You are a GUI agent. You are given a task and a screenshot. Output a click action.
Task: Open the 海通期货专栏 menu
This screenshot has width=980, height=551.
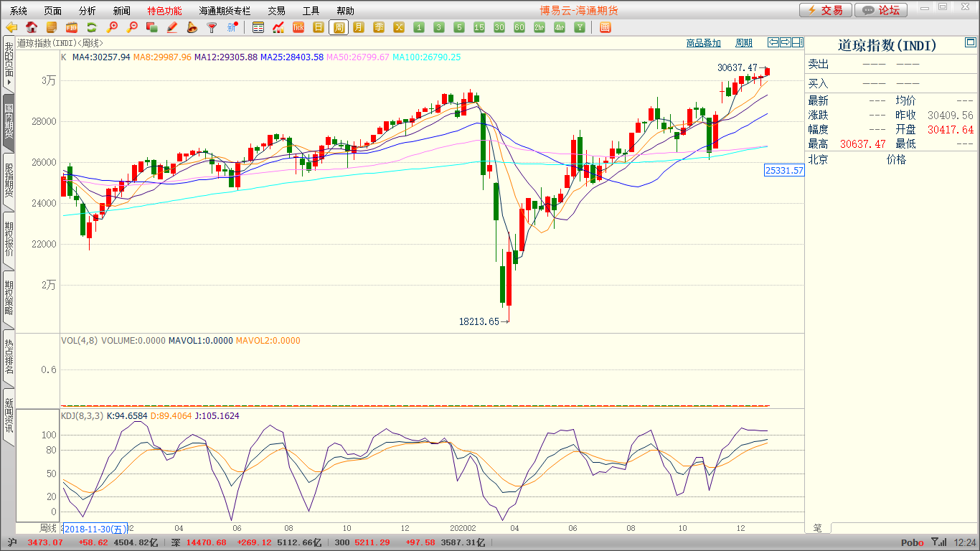(225, 11)
